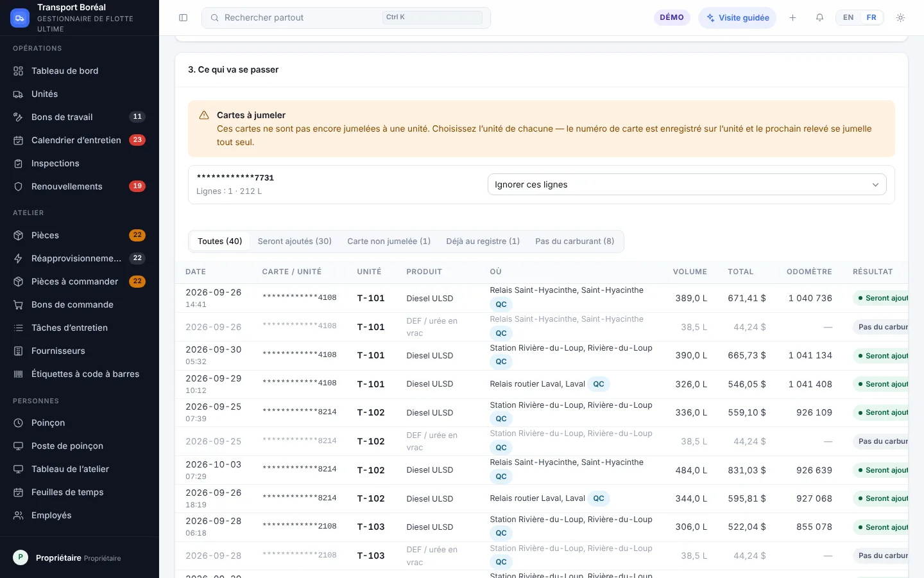Open Employés people icon
924x578 pixels.
pyautogui.click(x=19, y=515)
